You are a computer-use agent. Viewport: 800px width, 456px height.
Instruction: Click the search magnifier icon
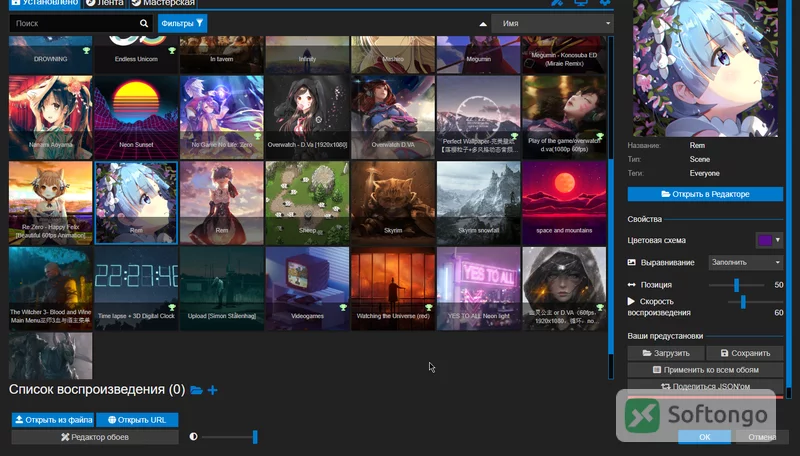tap(144, 23)
